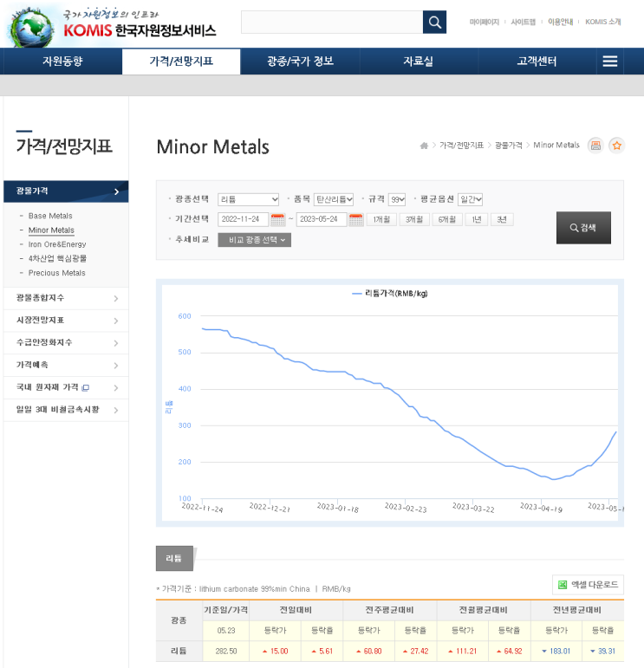The width and height of the screenshot is (644, 668).
Task: Open the Minor Metals sidebar link
Action: click(x=51, y=230)
